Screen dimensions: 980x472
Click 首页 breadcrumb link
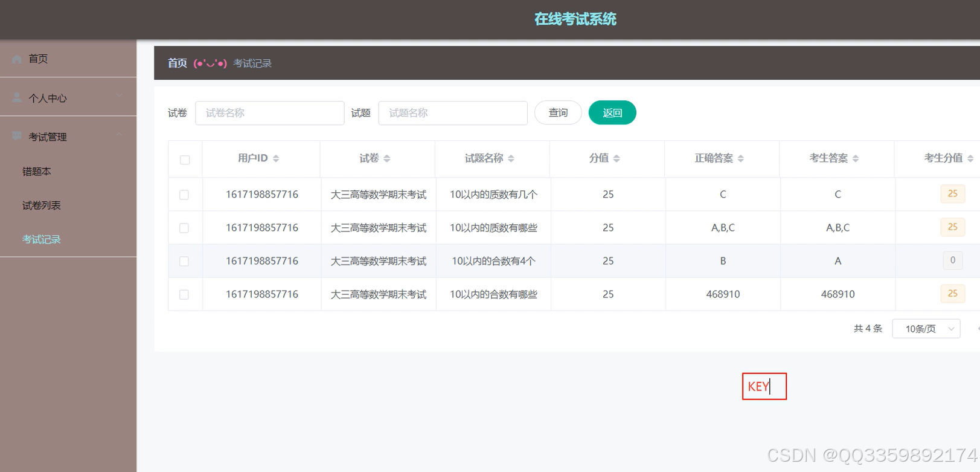[x=178, y=63]
